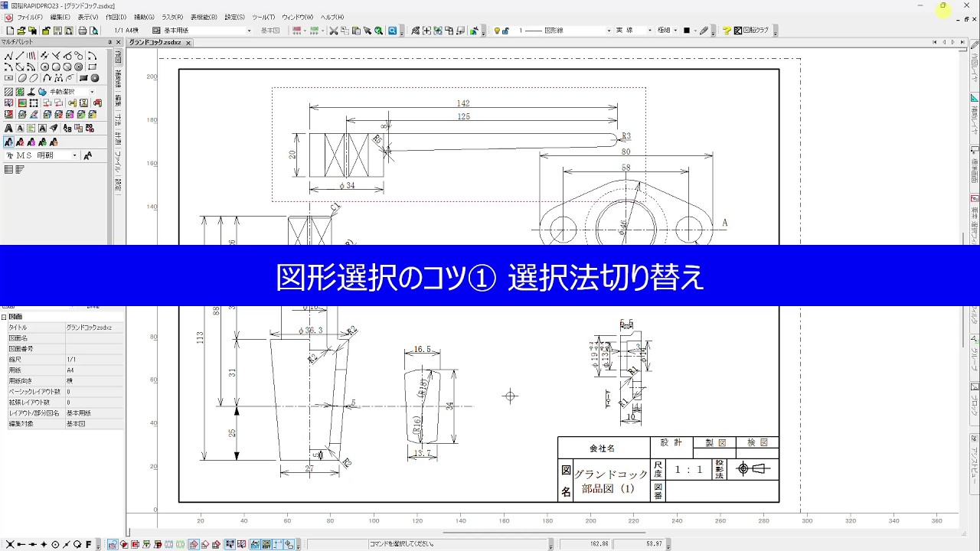
Task: Click the Paste icon in toolbar
Action: [x=356, y=31]
